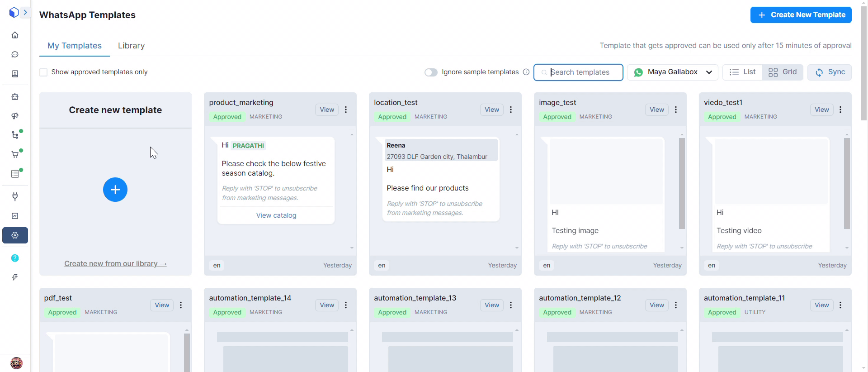Image resolution: width=868 pixels, height=372 pixels.
Task: Open three-dot menu for product_marketing template
Action: click(346, 110)
